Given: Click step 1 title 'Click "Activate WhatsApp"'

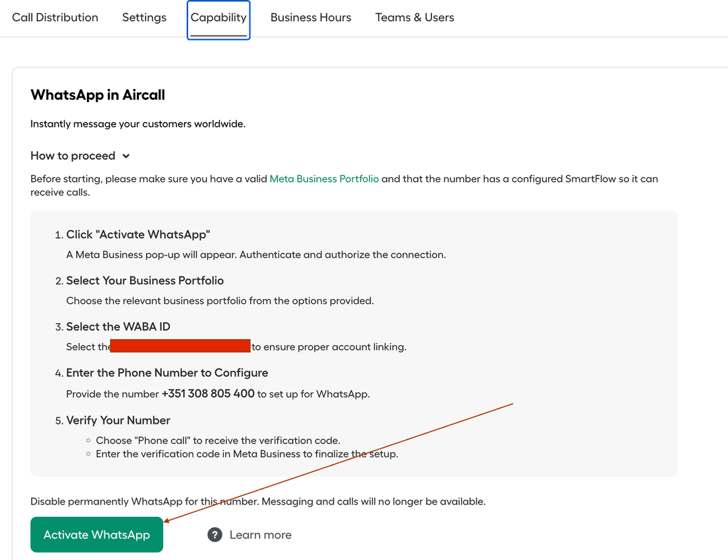Looking at the screenshot, I should tap(138, 235).
